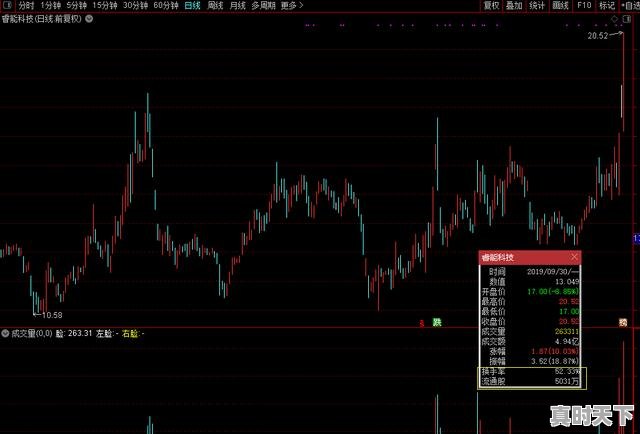Click the 成交额 4.94亿 value
The image size is (640, 434).
click(x=567, y=341)
